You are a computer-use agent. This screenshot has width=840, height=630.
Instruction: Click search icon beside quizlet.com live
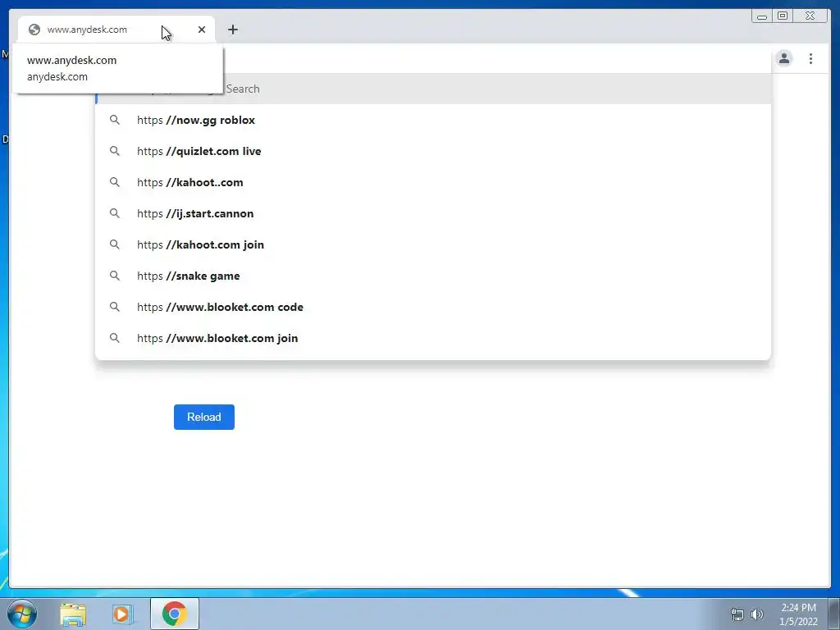pyautogui.click(x=115, y=151)
